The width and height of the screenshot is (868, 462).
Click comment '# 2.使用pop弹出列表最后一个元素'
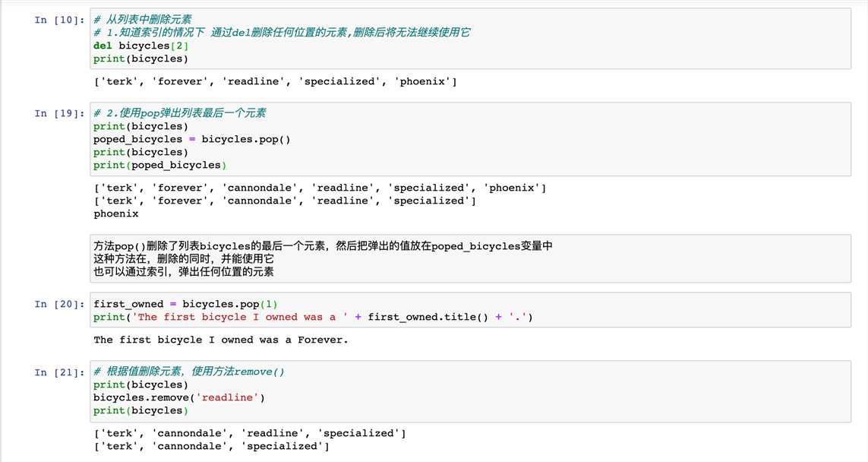pos(180,113)
